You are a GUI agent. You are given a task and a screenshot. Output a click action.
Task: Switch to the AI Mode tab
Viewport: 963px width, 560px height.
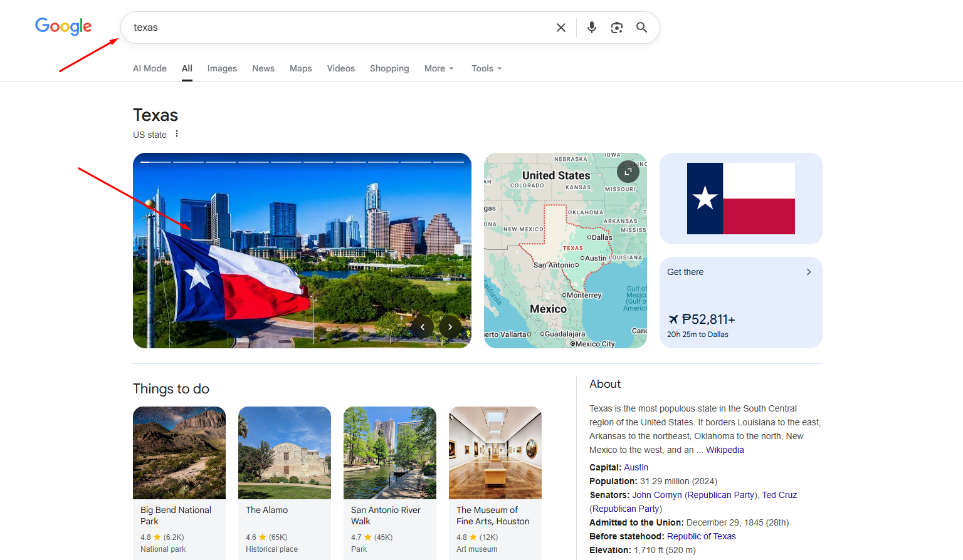click(x=150, y=69)
